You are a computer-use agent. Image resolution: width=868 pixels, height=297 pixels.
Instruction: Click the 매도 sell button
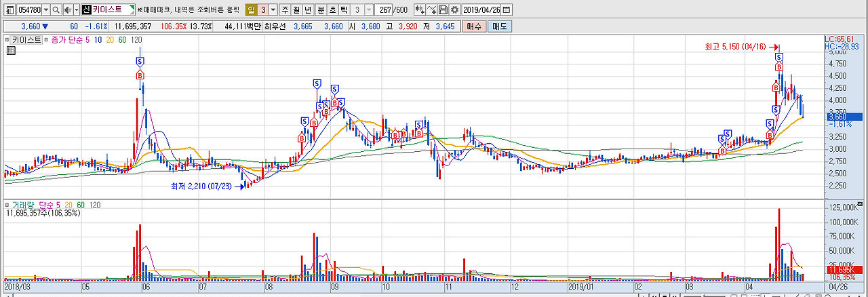pyautogui.click(x=500, y=26)
